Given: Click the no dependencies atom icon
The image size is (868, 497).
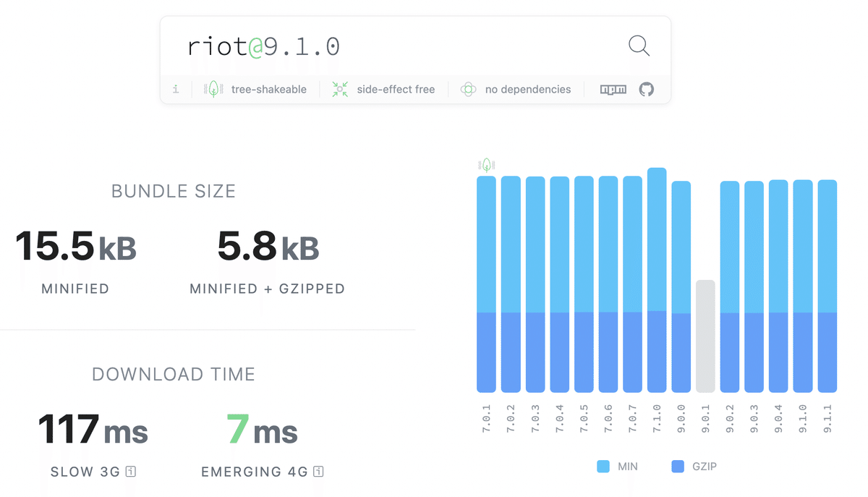Looking at the screenshot, I should pos(468,90).
